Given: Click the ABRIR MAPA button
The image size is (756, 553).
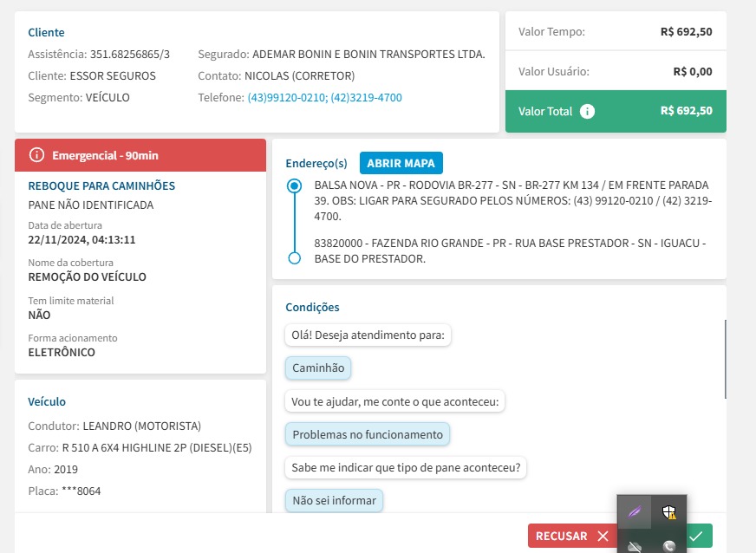Looking at the screenshot, I should 401,163.
